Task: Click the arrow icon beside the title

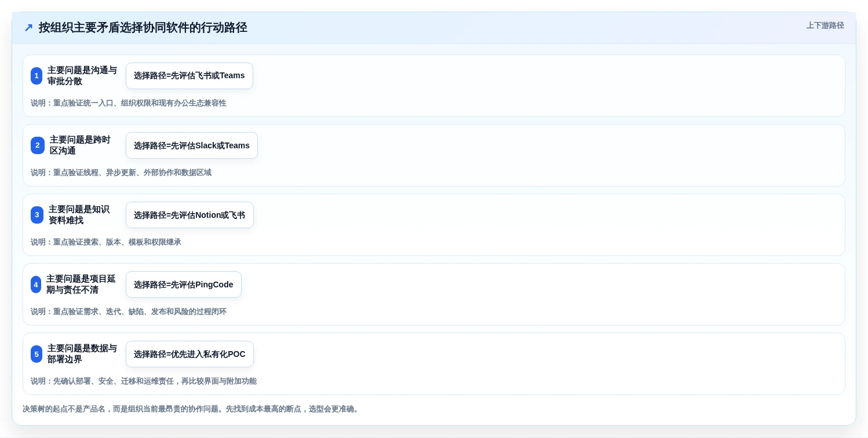Action: click(x=28, y=28)
